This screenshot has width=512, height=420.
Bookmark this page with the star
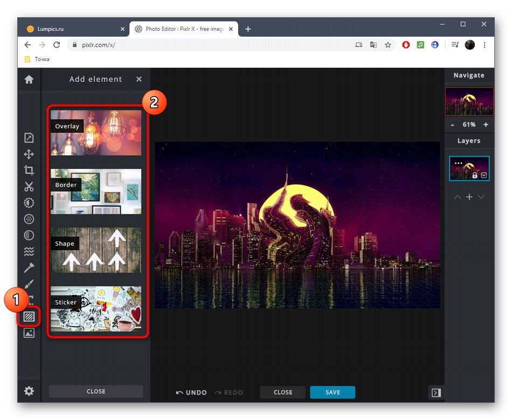coord(388,45)
